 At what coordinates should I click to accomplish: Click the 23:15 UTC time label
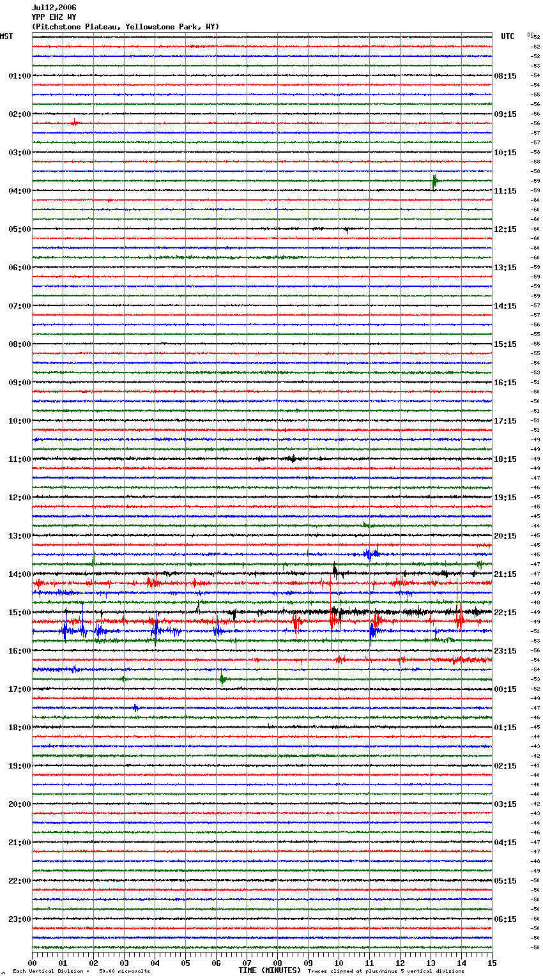(505, 651)
